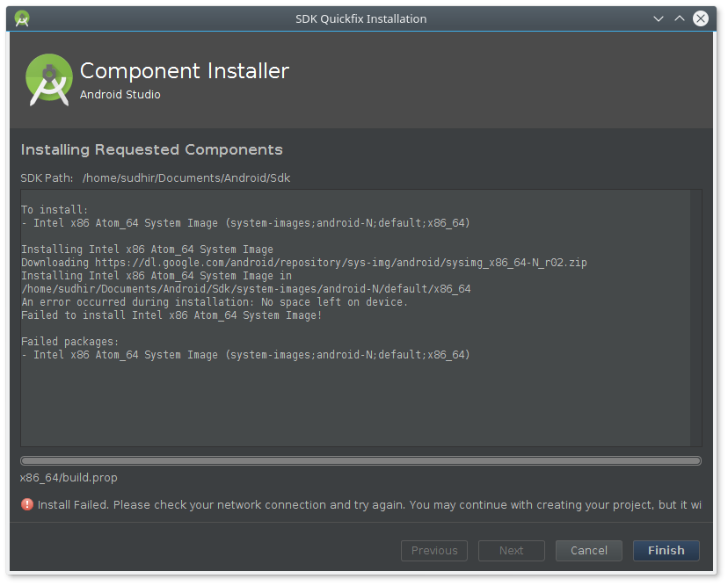Minimize the SDK Quickfix Installation window
This screenshot has height=586, width=728.
tap(659, 18)
